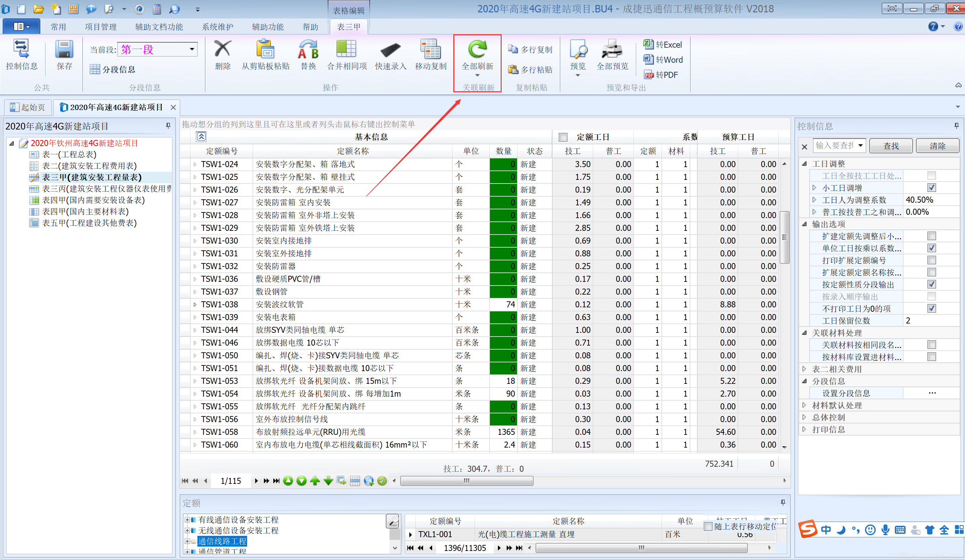Click the main grid vertical scrollbar thumb
The height and width of the screenshot is (560, 965).
click(784, 237)
